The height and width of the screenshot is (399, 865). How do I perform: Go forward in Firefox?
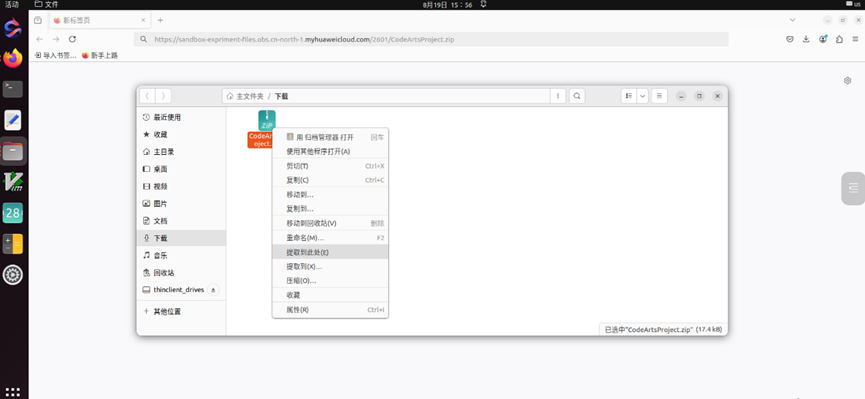point(56,39)
